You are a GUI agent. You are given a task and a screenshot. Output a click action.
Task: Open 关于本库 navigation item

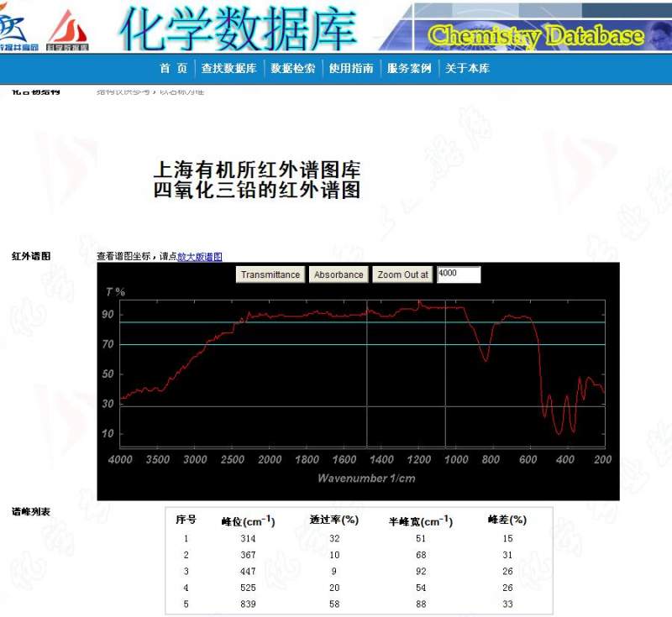[x=467, y=68]
